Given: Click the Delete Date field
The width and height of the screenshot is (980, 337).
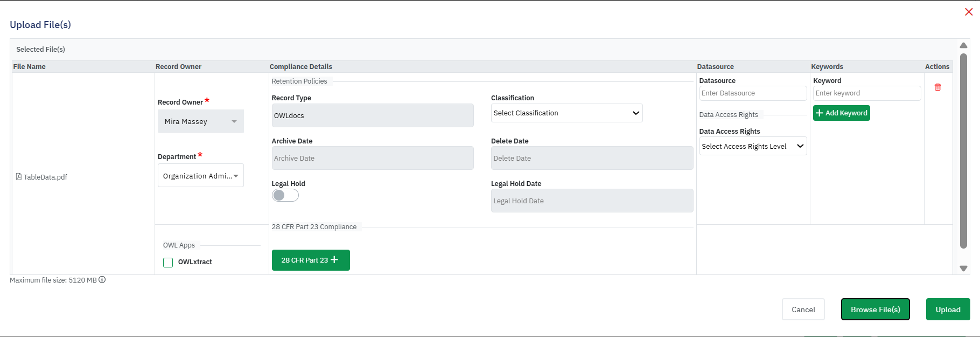Looking at the screenshot, I should click(592, 158).
